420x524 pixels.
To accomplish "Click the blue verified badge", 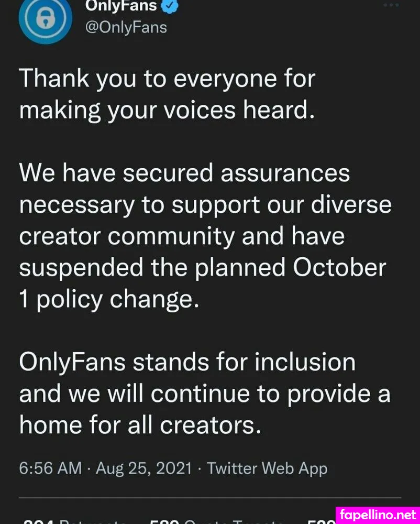I will click(x=173, y=6).
